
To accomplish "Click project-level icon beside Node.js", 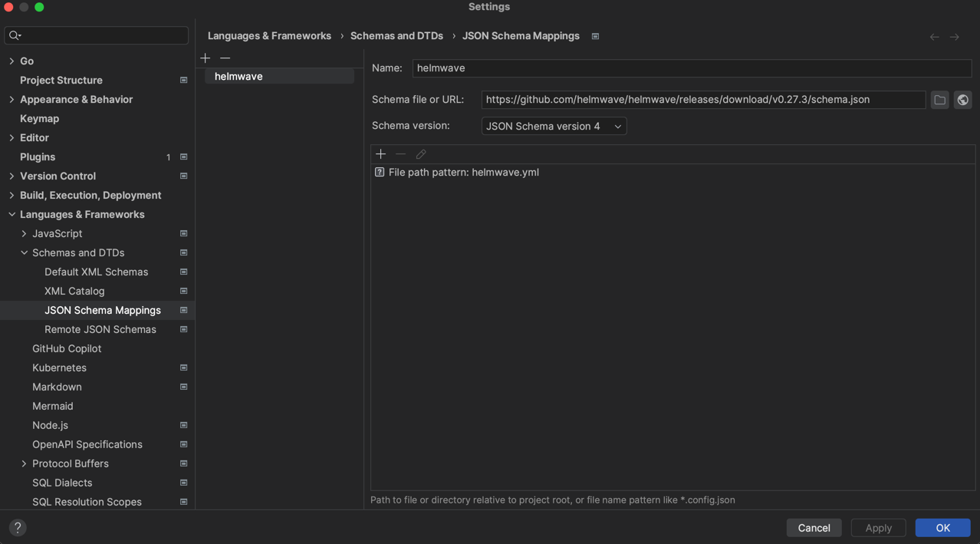I will tap(183, 425).
